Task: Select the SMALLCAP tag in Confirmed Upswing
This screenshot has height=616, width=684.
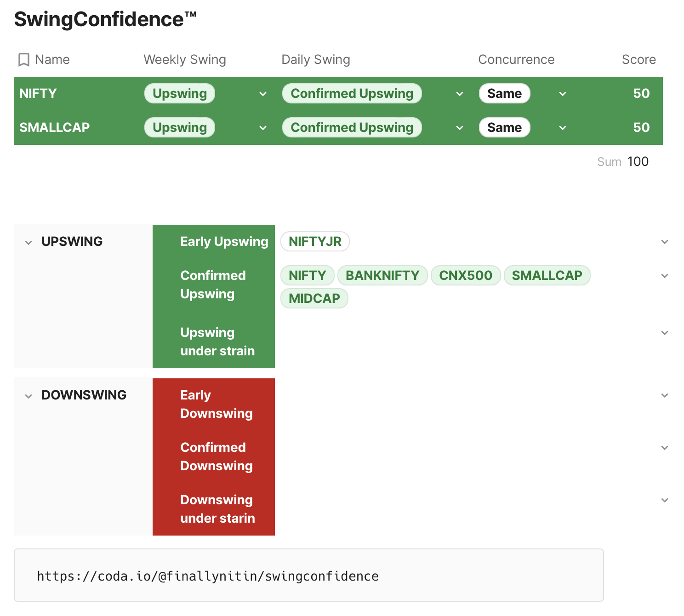Action: pyautogui.click(x=547, y=275)
